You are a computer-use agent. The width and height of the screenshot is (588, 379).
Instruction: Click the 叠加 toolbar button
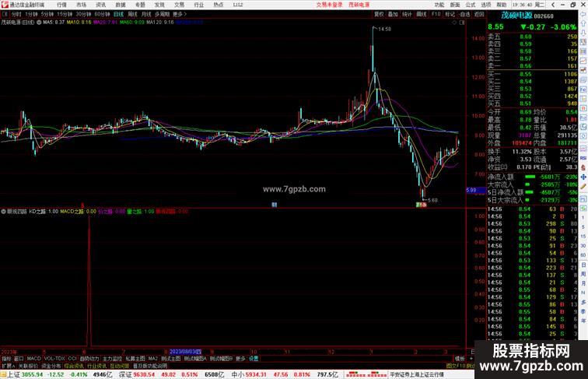(x=393, y=14)
